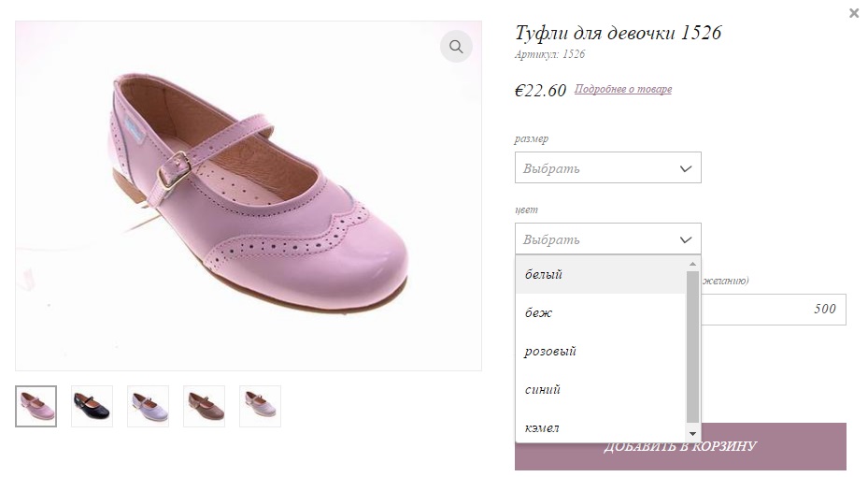This screenshot has height=477, width=868.
Task: Choose синий from color list
Action: point(601,389)
